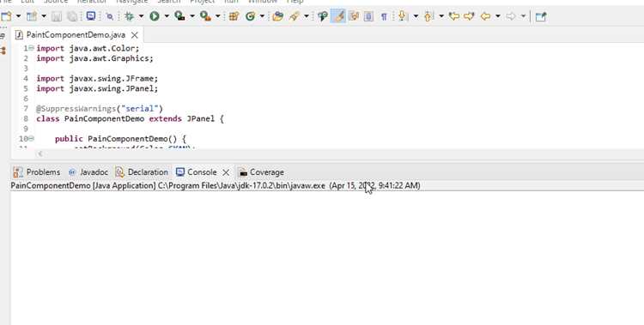Screen dimensions: 644x325
Task: Expand the Forward history dropdown
Action: pos(523,16)
